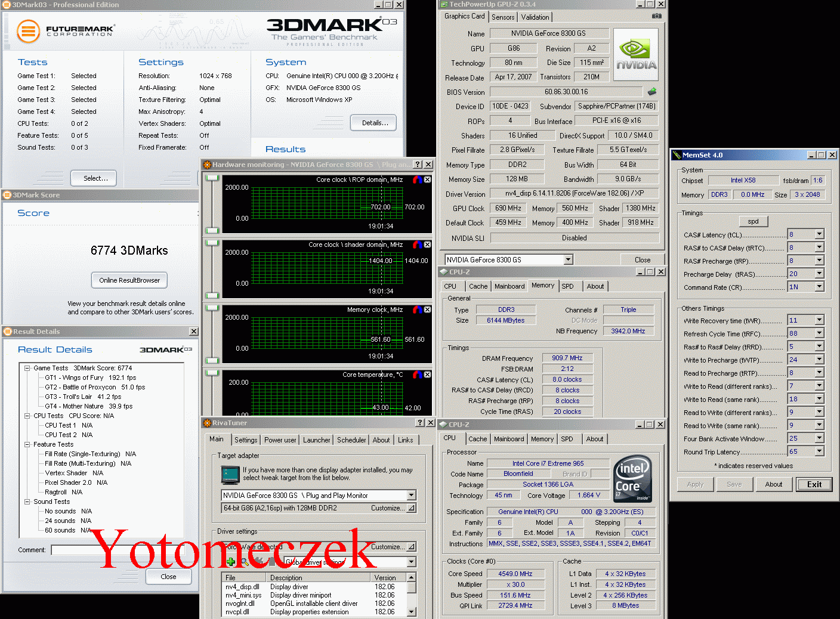Switch to the GPU-Z Sensors tab
Screen dimensions: 840x619
[x=503, y=17]
